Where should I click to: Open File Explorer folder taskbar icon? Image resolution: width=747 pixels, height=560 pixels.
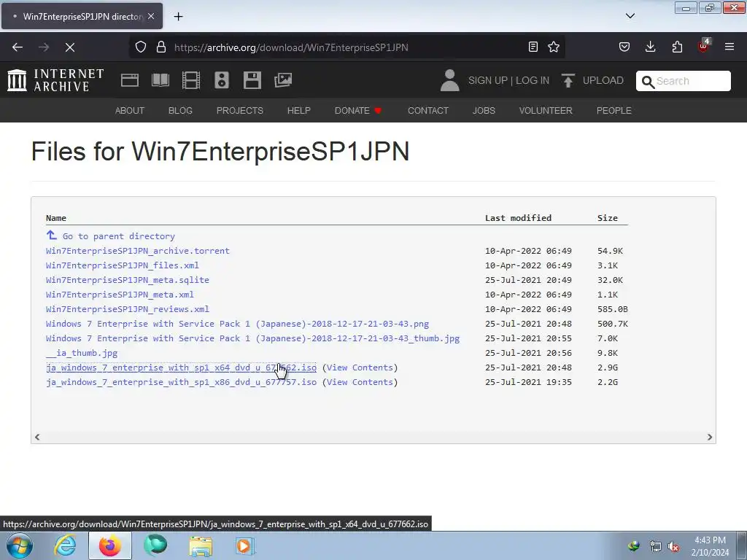click(x=201, y=545)
